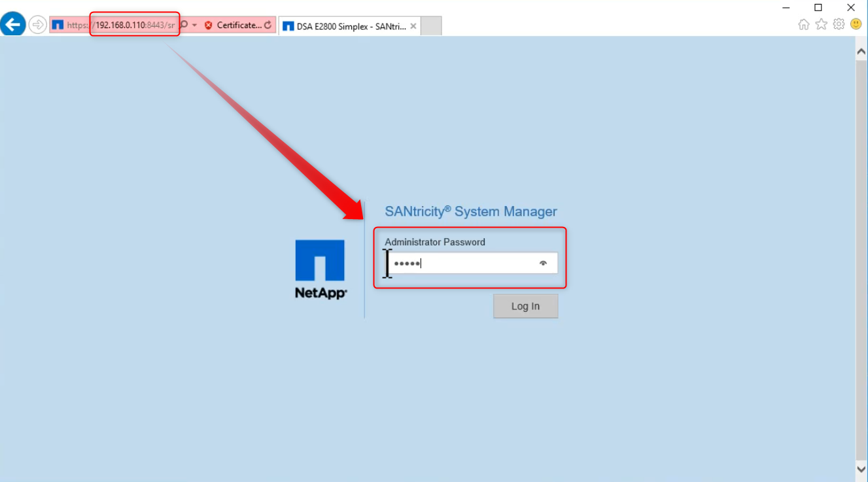Open the browser Home page icon
Viewport: 868px width, 482px height.
[x=804, y=24]
